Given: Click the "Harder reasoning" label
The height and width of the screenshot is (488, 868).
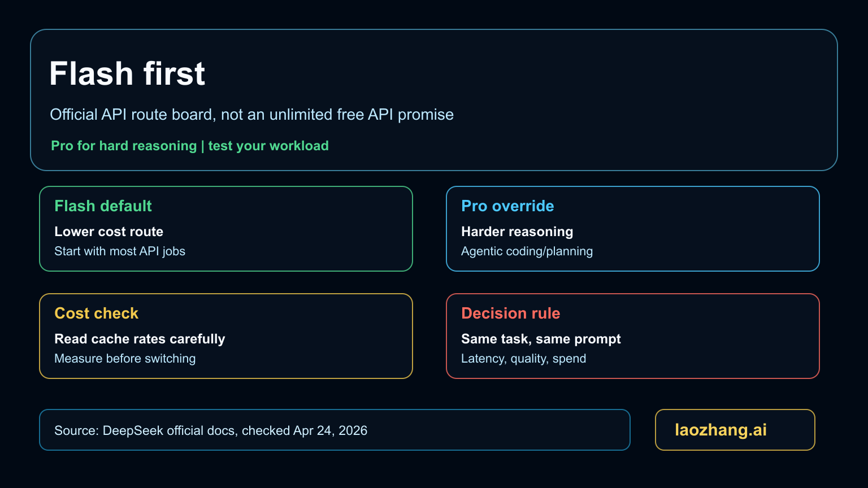Looking at the screenshot, I should click(517, 232).
